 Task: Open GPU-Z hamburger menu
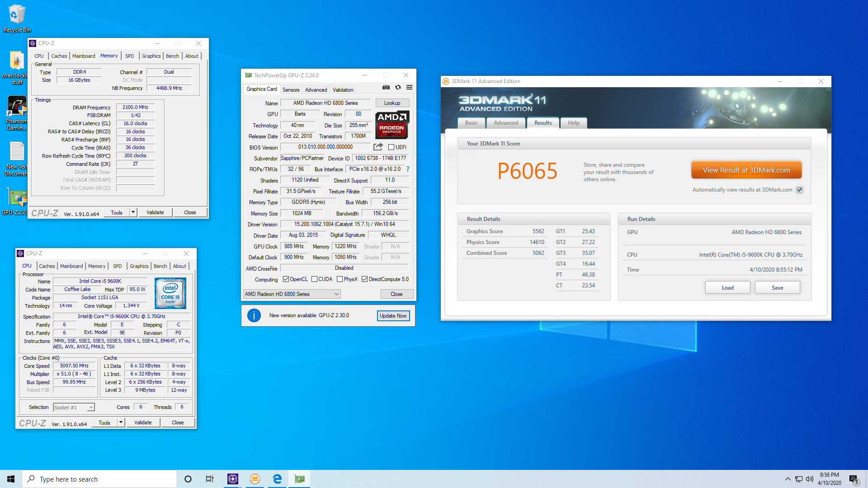pos(409,88)
